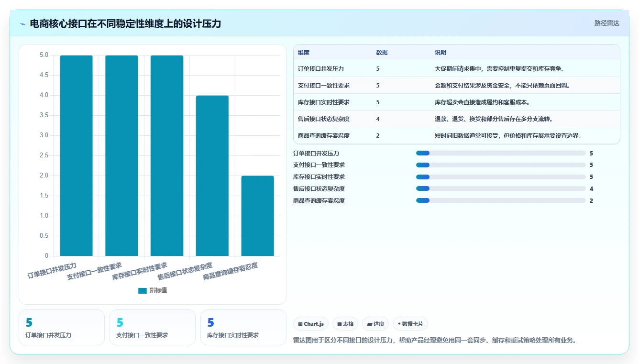Click the footer note starting 雷达图用于区分
Screen dimensions: 639x364
[x=435, y=341]
